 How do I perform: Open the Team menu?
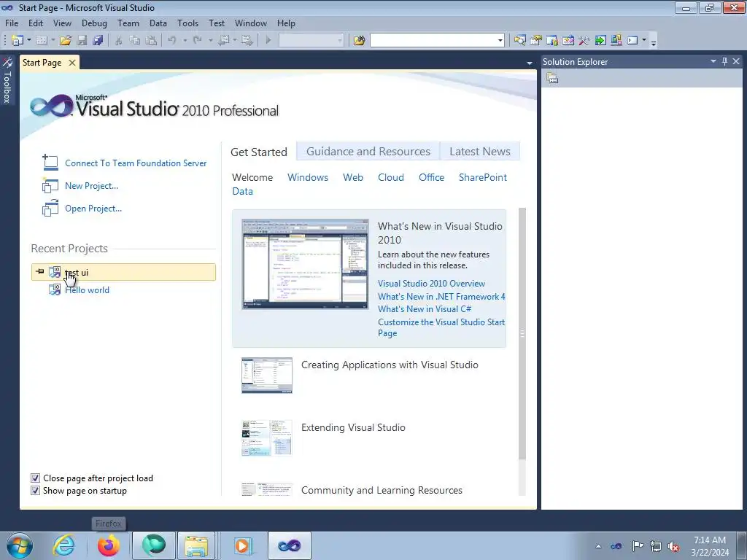(128, 23)
